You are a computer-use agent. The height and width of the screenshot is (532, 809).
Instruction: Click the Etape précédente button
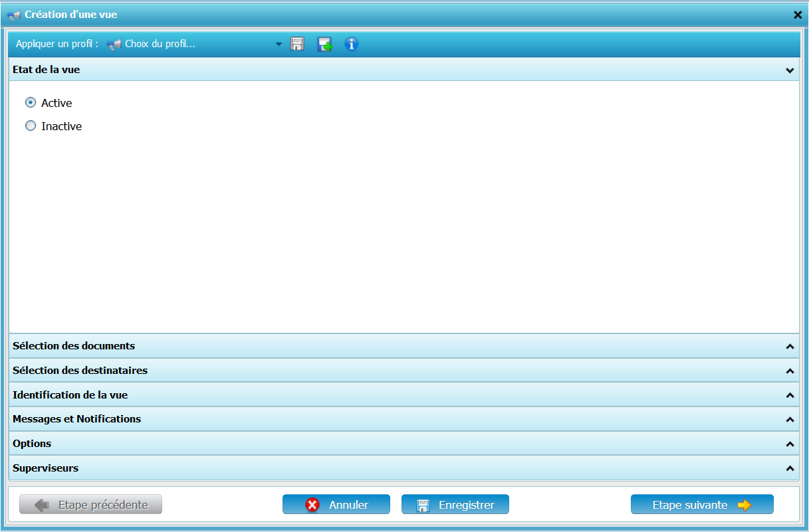pyautogui.click(x=91, y=505)
